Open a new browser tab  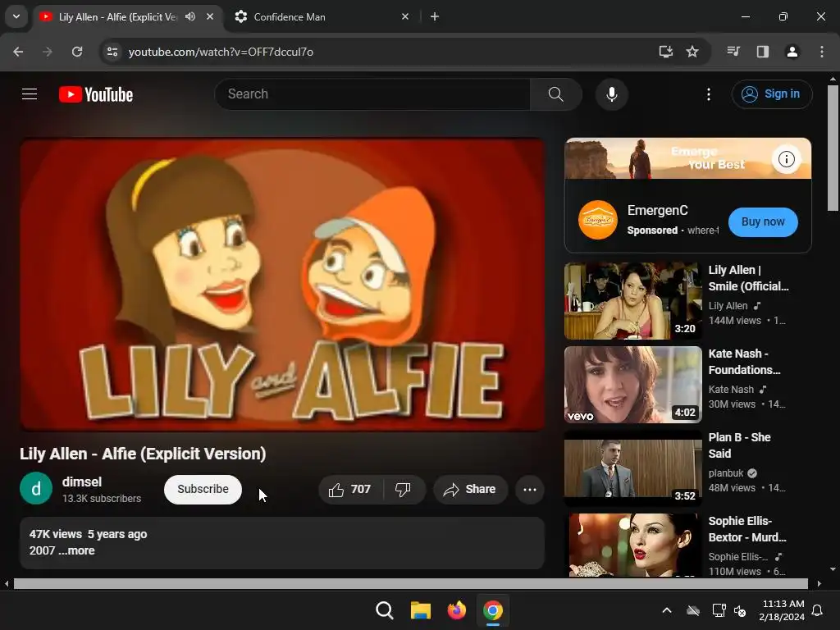[435, 16]
